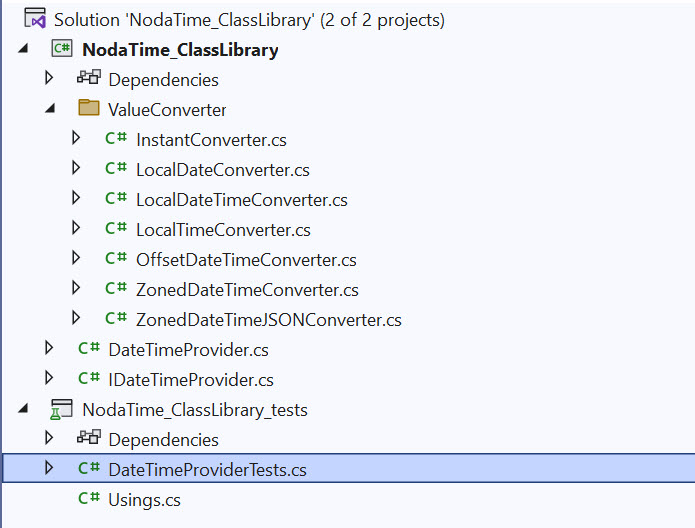Select the ZonedDateTimeConverter.cs file
This screenshot has width=695, height=528.
[x=247, y=290]
